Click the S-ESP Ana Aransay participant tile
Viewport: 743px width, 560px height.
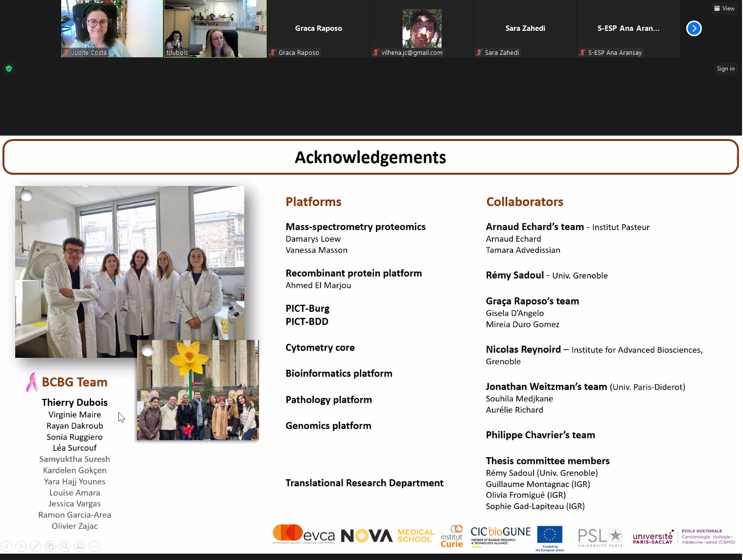click(628, 28)
